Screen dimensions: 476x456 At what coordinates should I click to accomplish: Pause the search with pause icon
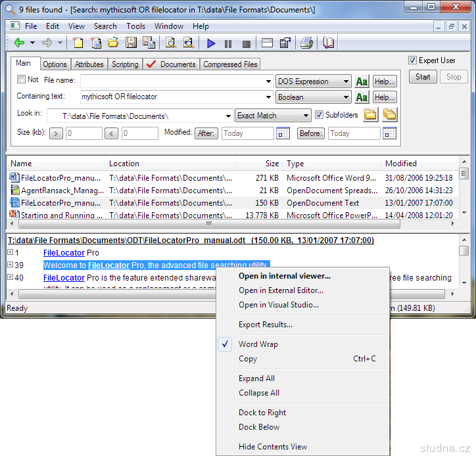pyautogui.click(x=228, y=44)
